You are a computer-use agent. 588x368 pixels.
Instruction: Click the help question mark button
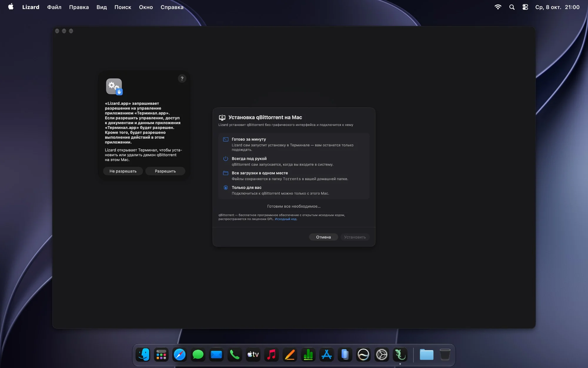click(x=182, y=79)
